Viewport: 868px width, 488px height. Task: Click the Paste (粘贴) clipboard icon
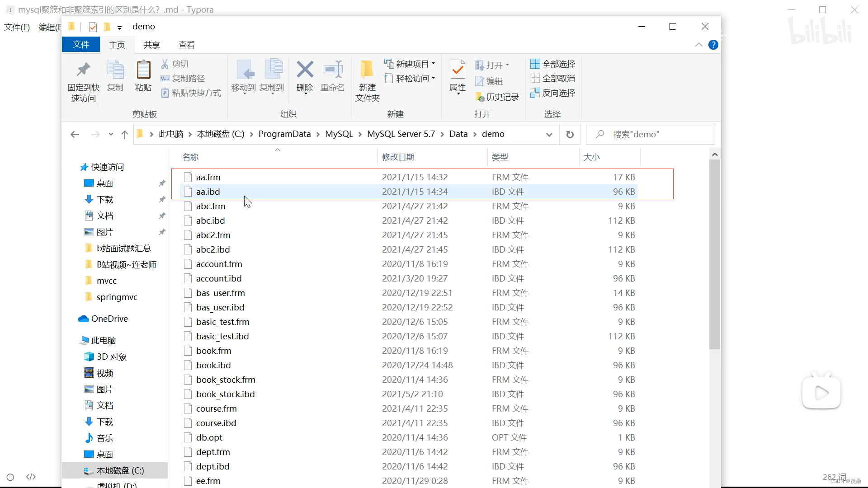(x=143, y=70)
